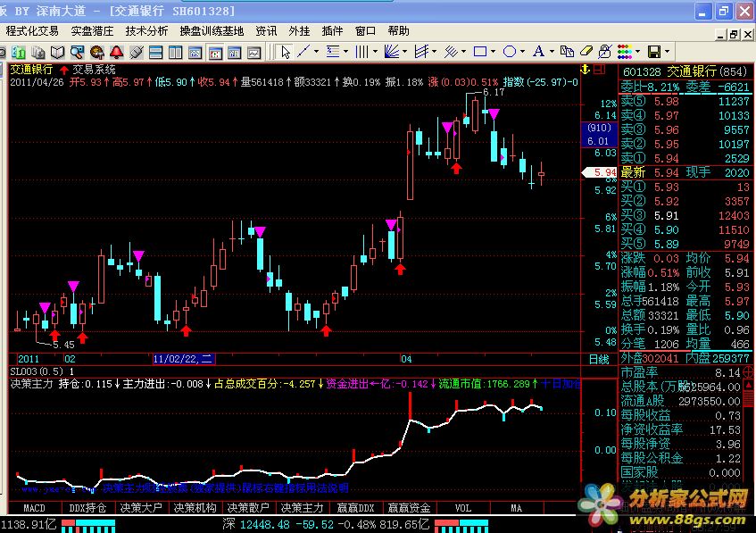The image size is (756, 533).
Task: Click the face-with-hammer toolbar icon
Action: (x=97, y=52)
